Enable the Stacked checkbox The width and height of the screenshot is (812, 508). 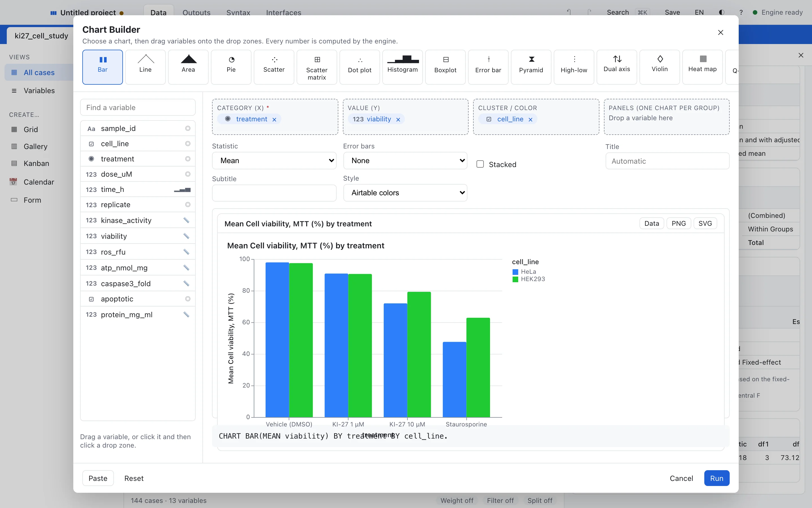[x=480, y=164]
